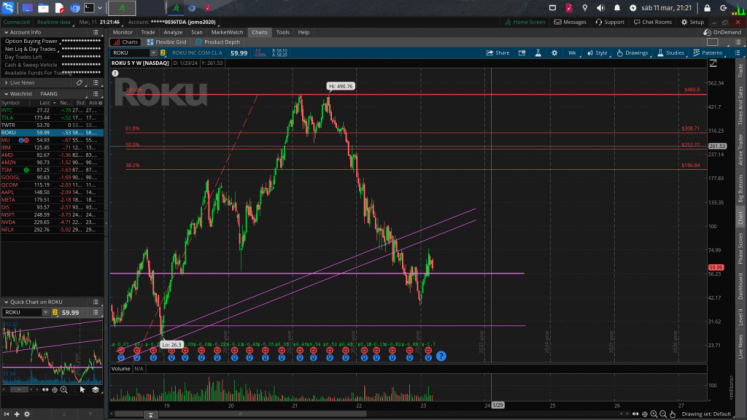
Task: Open the ROKU symbol dropdown in the chart
Action: pos(153,53)
